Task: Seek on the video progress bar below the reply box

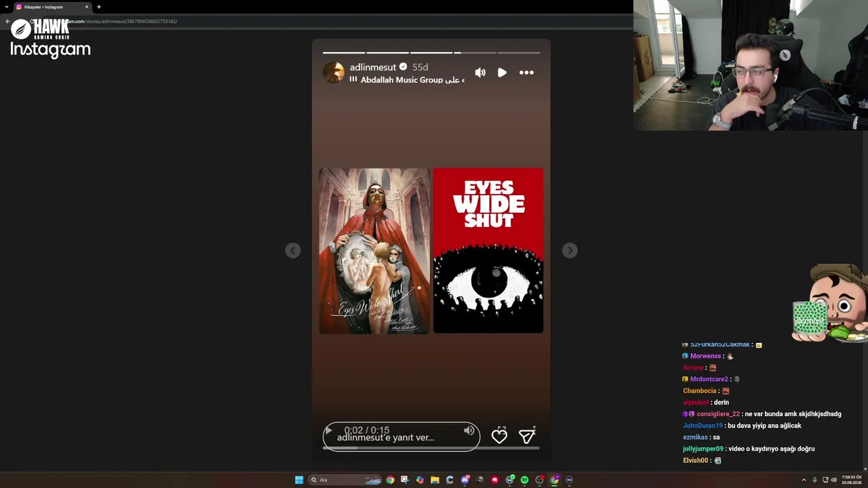Action: click(431, 448)
